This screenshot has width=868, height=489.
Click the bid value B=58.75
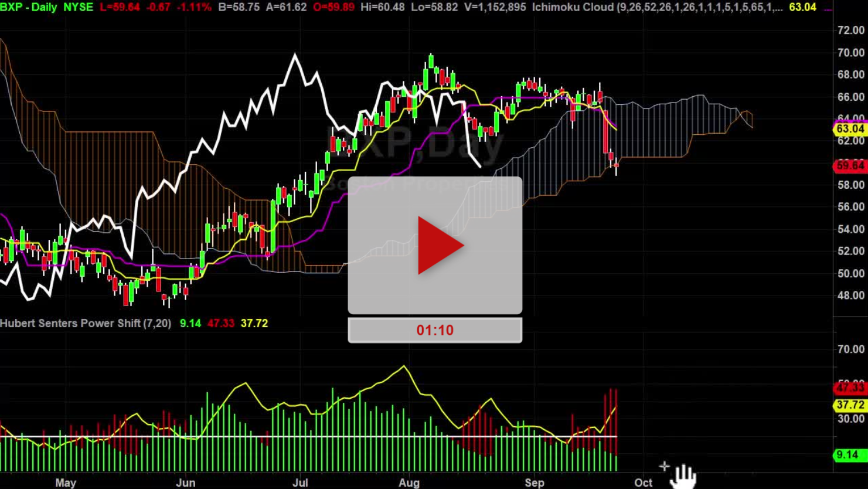coord(239,7)
